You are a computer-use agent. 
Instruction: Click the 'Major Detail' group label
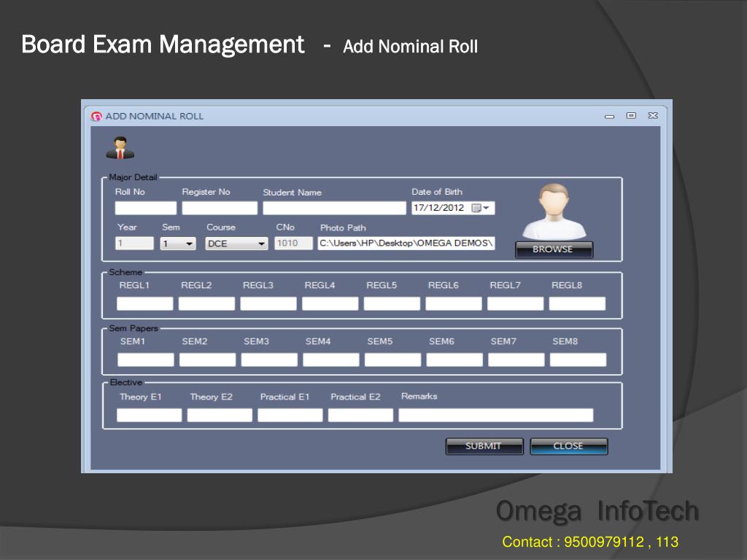coord(133,177)
